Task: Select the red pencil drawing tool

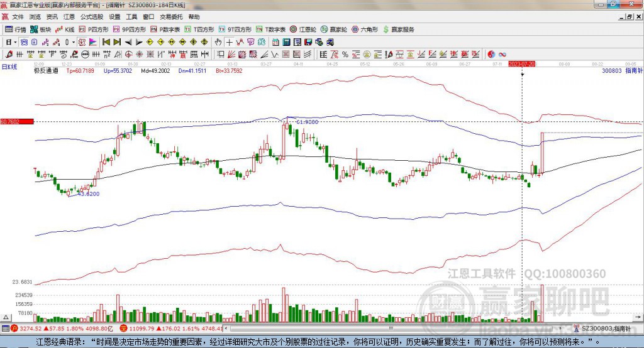Action: 9,54
